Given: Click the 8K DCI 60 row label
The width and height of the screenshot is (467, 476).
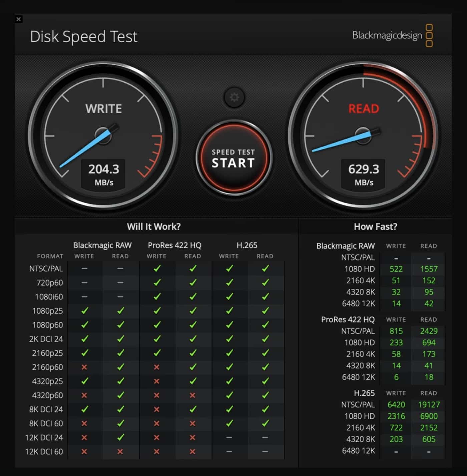Looking at the screenshot, I should 46,423.
